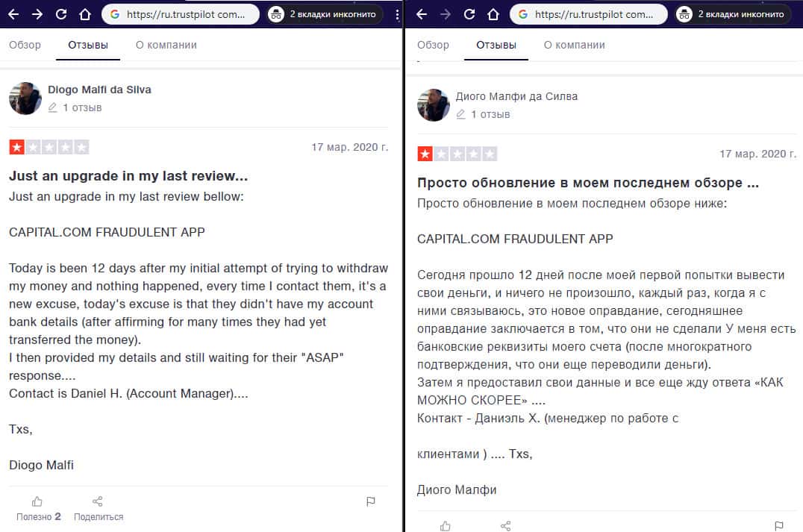The width and height of the screenshot is (803, 532).
Task: Click the thumbs-up icon in right window
Action: [x=445, y=526]
